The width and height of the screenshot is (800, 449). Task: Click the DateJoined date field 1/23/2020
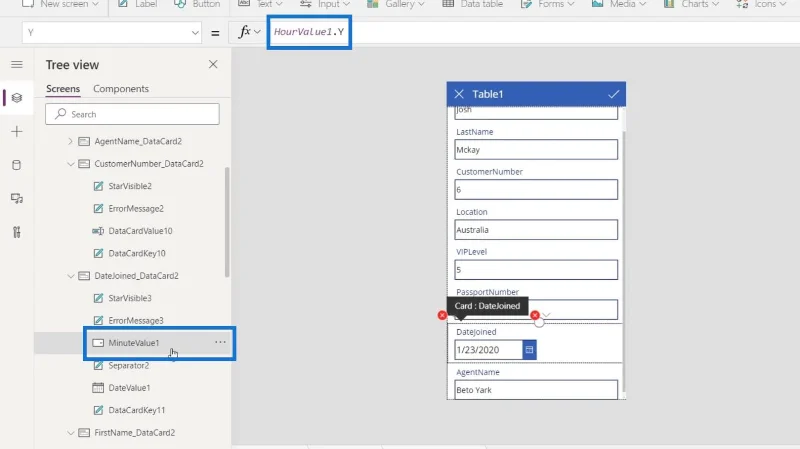point(489,350)
